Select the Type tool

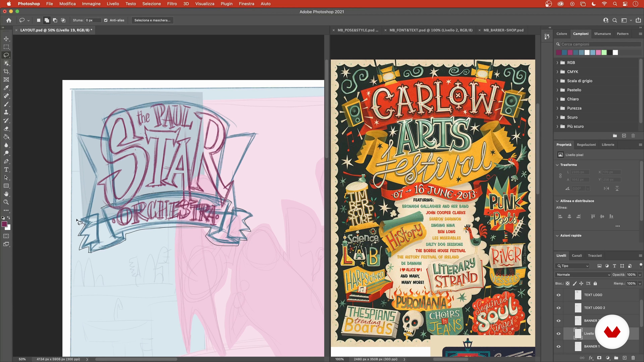tap(6, 170)
